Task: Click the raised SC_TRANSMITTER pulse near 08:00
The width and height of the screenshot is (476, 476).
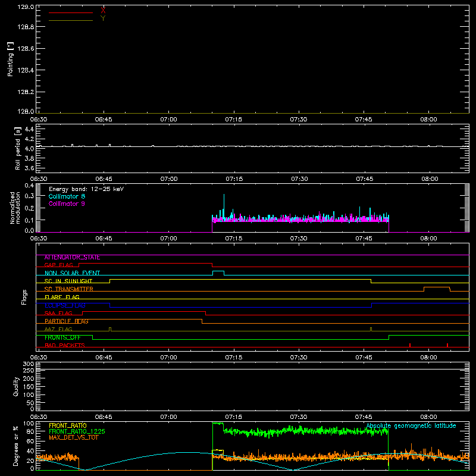Action: point(437,287)
